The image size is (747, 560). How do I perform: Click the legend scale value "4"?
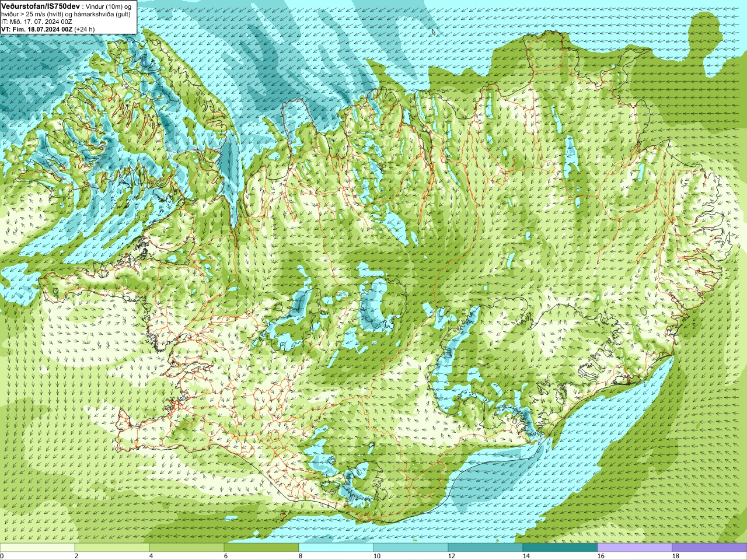pyautogui.click(x=151, y=556)
